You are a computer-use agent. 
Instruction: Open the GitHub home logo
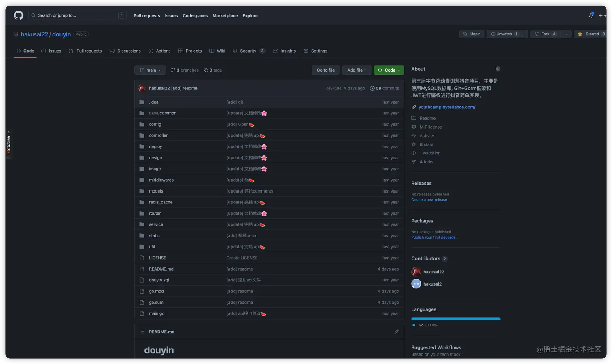[19, 15]
